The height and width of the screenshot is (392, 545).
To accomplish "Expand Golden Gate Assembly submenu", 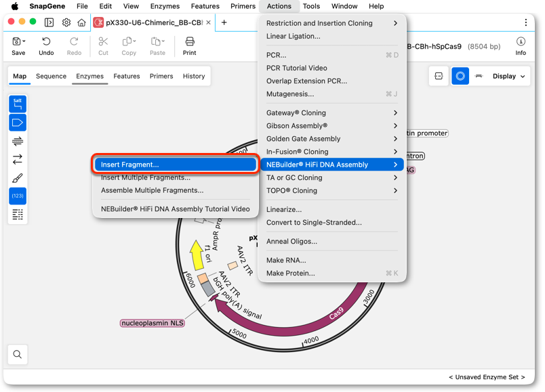I will click(331, 139).
